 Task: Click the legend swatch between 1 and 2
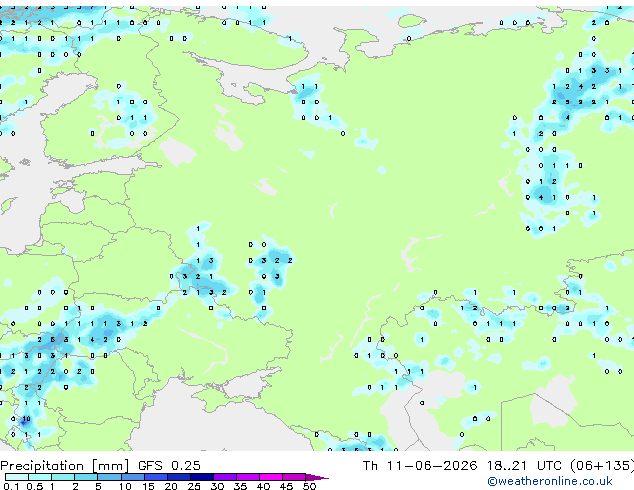pyautogui.click(x=63, y=477)
